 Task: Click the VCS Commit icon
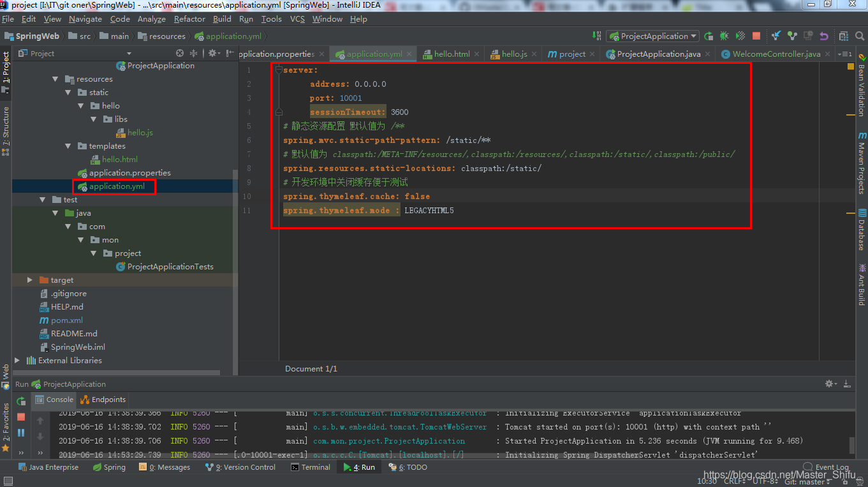pyautogui.click(x=792, y=36)
